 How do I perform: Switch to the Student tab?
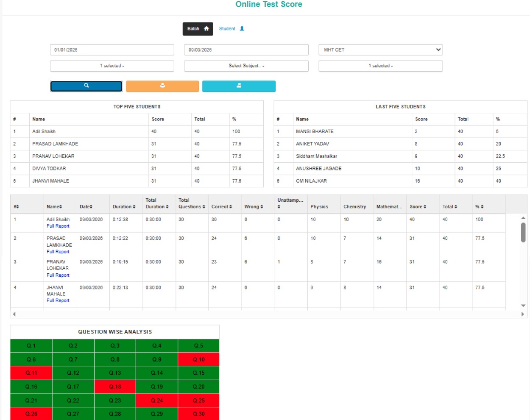[231, 29]
